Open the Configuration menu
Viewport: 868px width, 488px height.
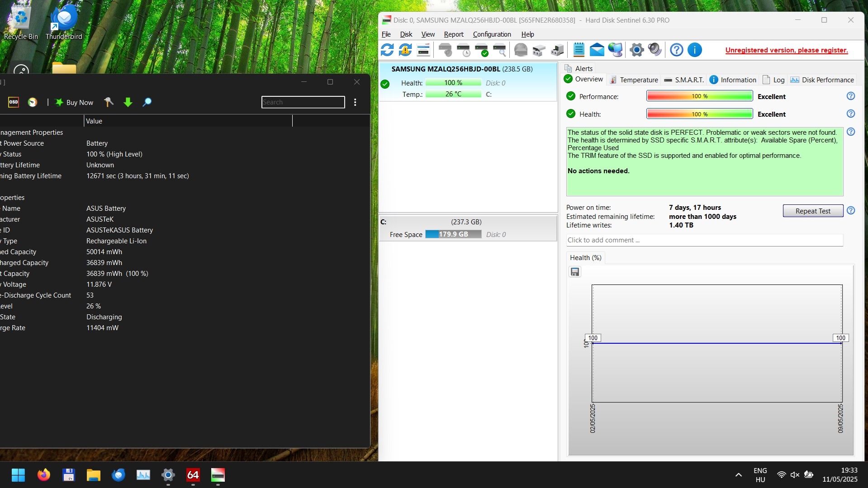click(x=492, y=34)
